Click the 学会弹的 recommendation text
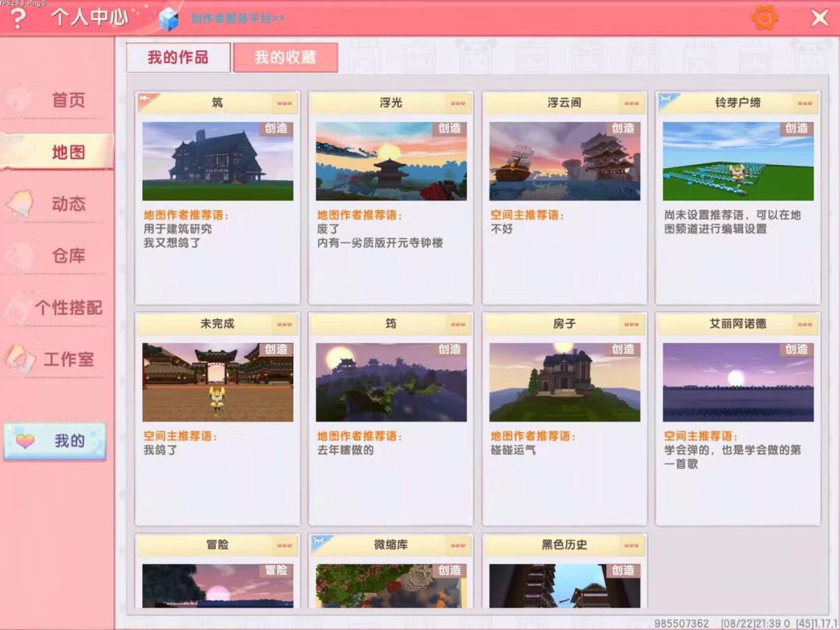The image size is (840, 630). (x=733, y=457)
